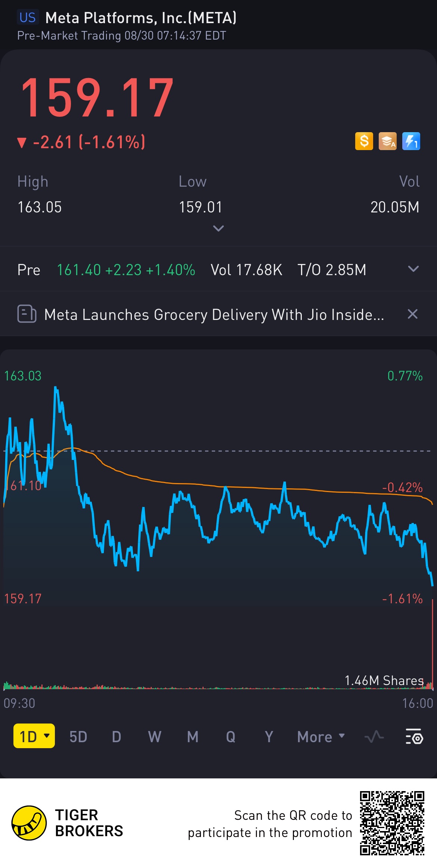
Task: Tap the orange dollar sign badge icon
Action: [x=364, y=141]
